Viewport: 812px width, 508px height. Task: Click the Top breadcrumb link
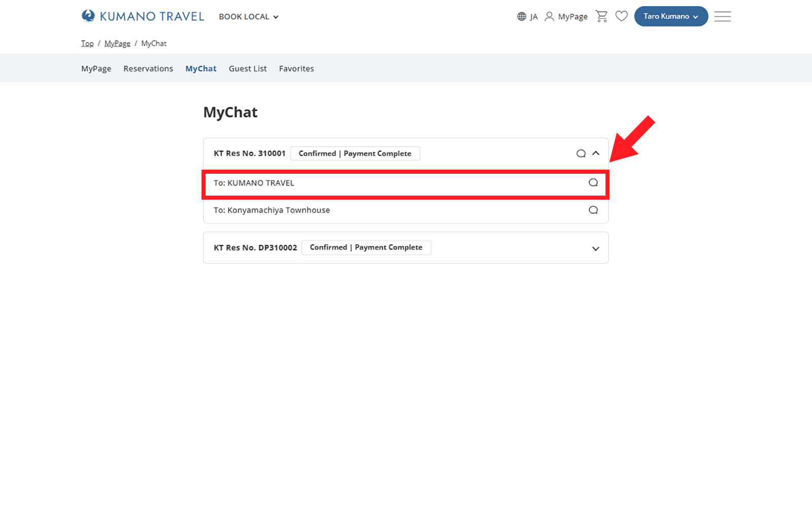(x=87, y=44)
